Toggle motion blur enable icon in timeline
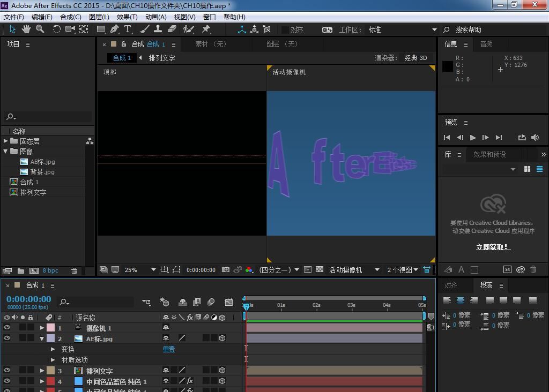Image resolution: width=549 pixels, height=392 pixels. [211, 302]
